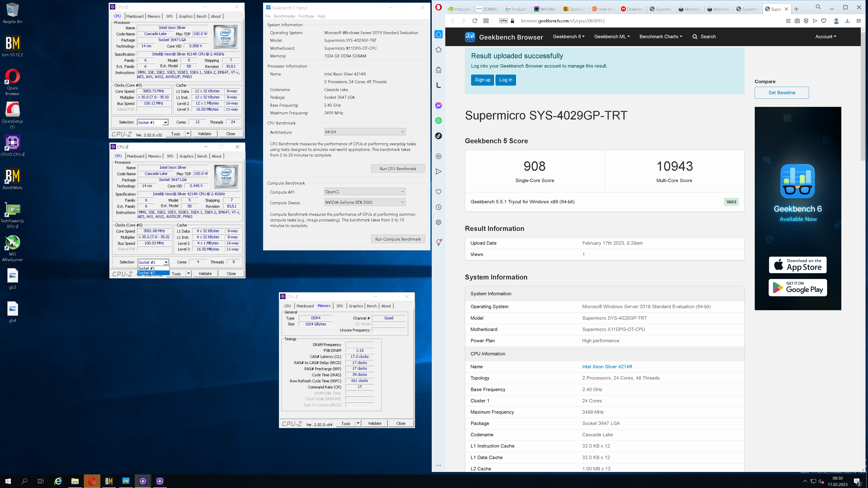Open Opera sidebar Messenger icon
The image size is (868, 488).
tap(438, 106)
